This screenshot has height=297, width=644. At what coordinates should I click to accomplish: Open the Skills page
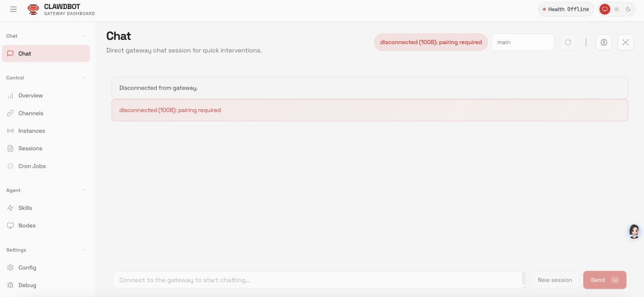pyautogui.click(x=25, y=208)
